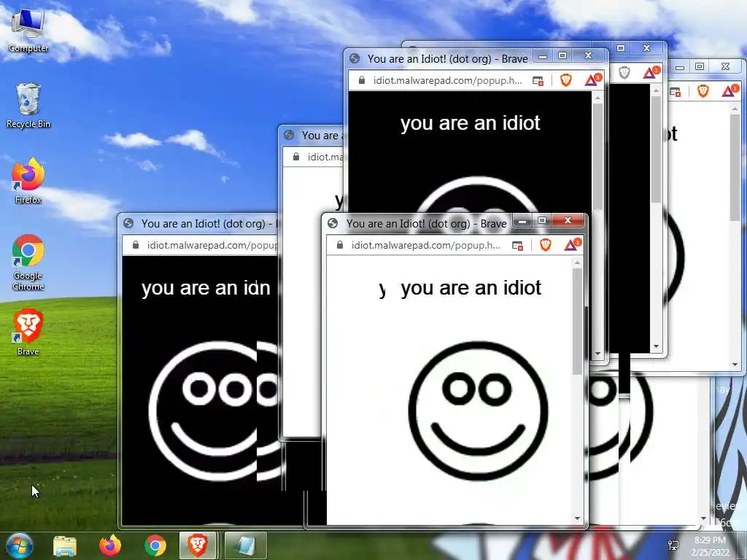Screen dimensions: 747x560
Task: Click the title bar of bottom-left black popup
Action: pos(199,223)
